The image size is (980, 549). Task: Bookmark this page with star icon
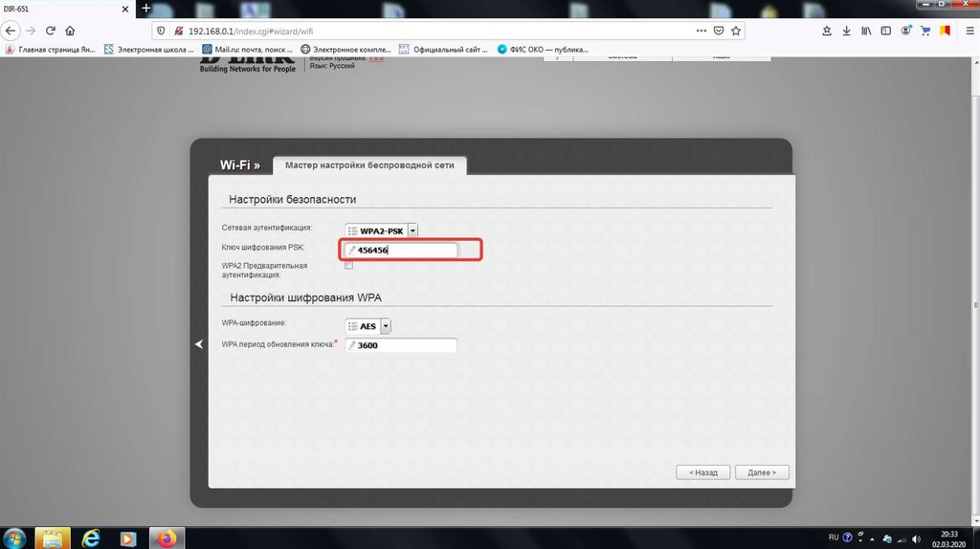click(x=736, y=31)
